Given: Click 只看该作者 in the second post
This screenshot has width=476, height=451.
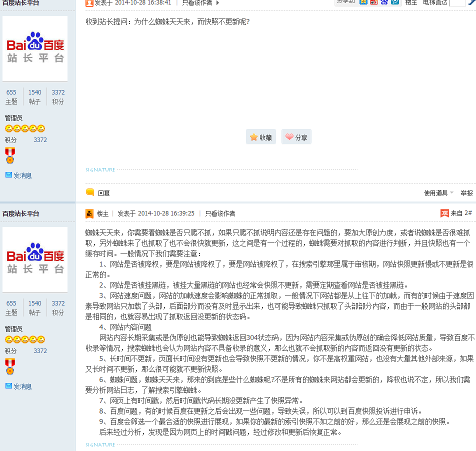Looking at the screenshot, I should click(220, 213).
